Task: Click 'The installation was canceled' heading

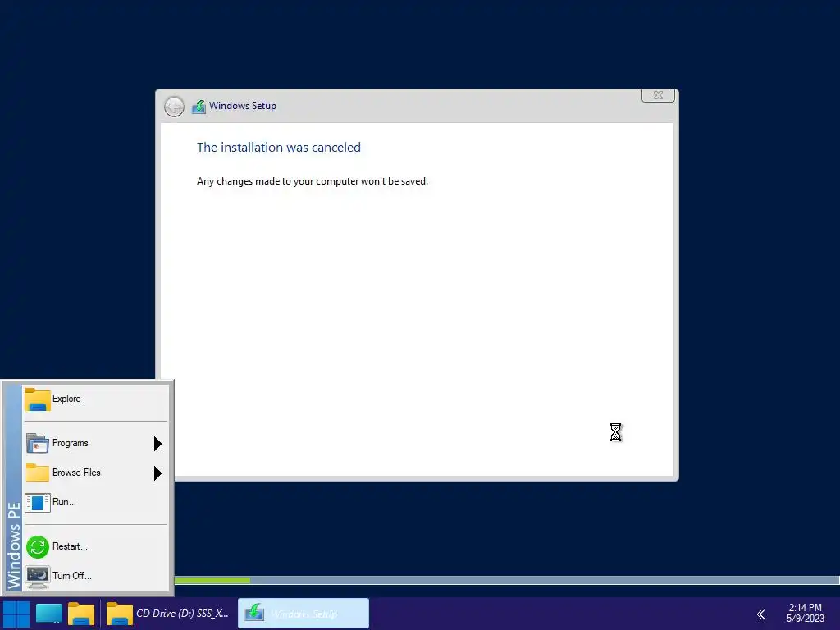Action: point(279,148)
